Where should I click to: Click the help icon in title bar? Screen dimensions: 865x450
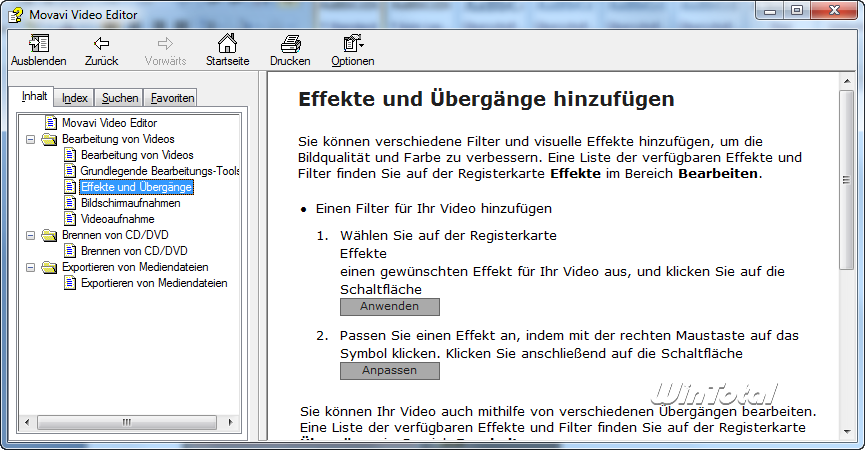point(15,15)
